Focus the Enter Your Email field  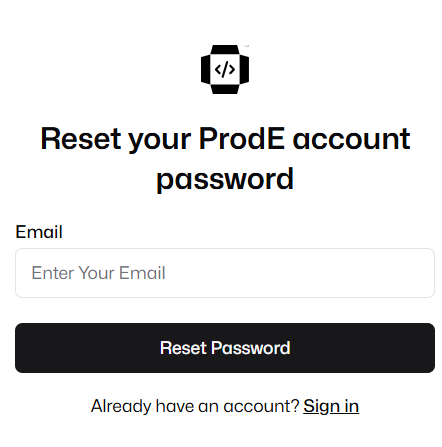point(225,273)
